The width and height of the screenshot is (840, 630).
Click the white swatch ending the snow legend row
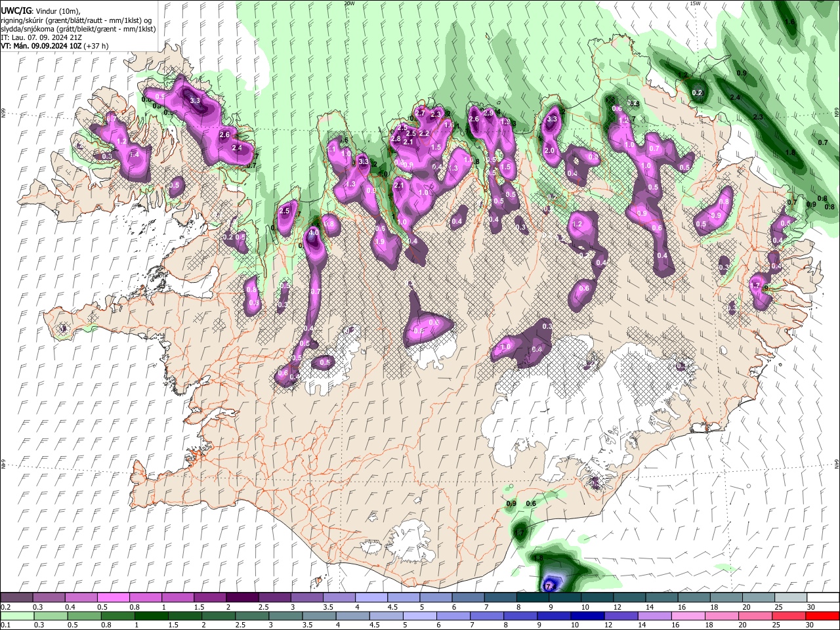click(x=824, y=598)
